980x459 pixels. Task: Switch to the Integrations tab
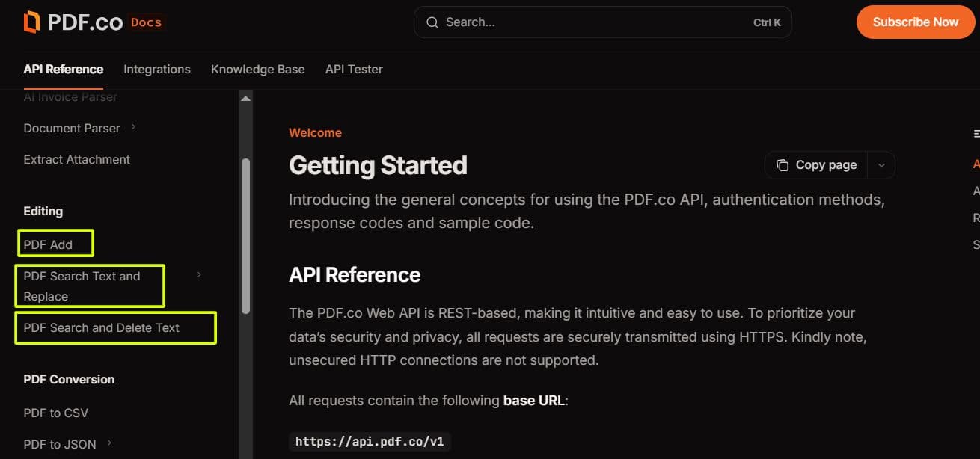coord(156,69)
